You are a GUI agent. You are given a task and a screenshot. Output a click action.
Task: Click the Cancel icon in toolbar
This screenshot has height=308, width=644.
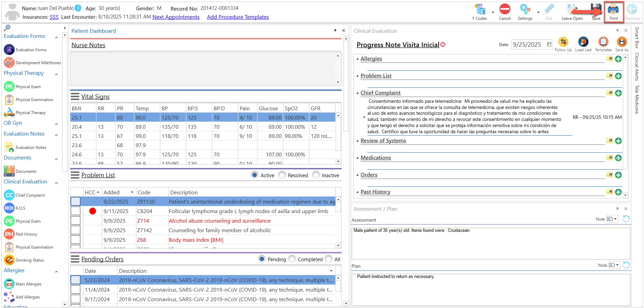505,12
